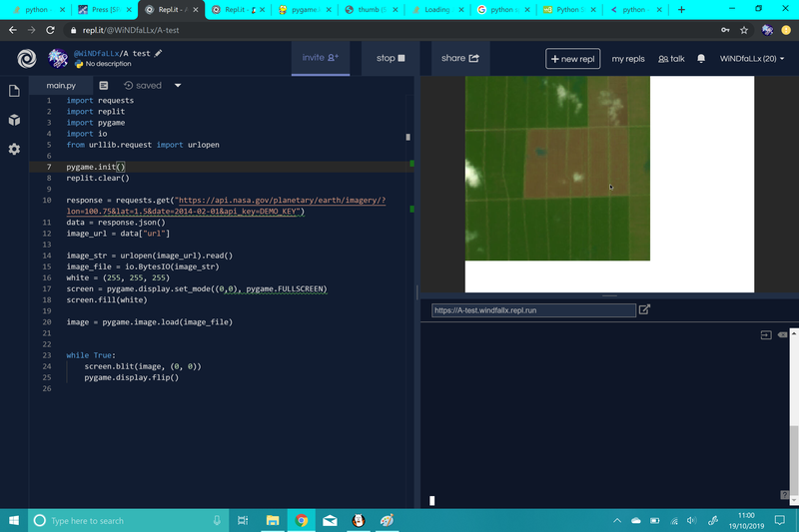Open Task View on taskbar

243,520
